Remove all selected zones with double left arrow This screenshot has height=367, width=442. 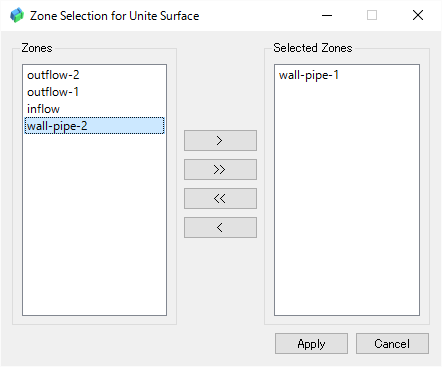pos(220,198)
